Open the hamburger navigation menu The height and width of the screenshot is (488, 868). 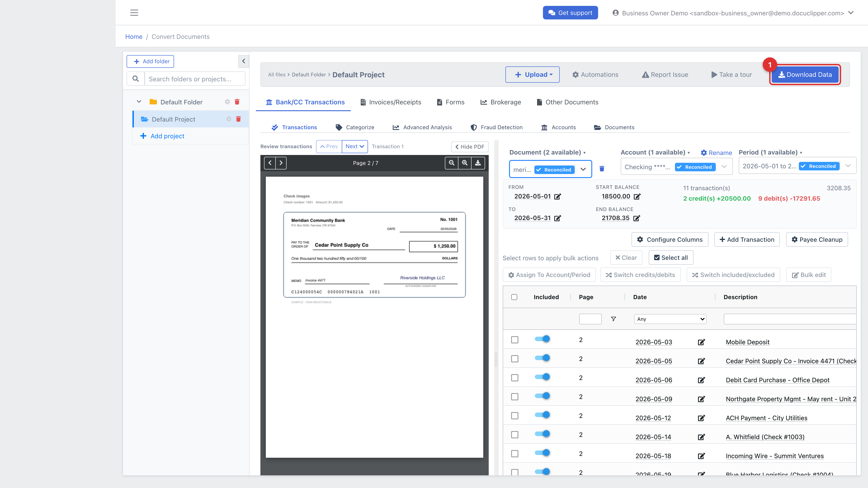(x=134, y=13)
